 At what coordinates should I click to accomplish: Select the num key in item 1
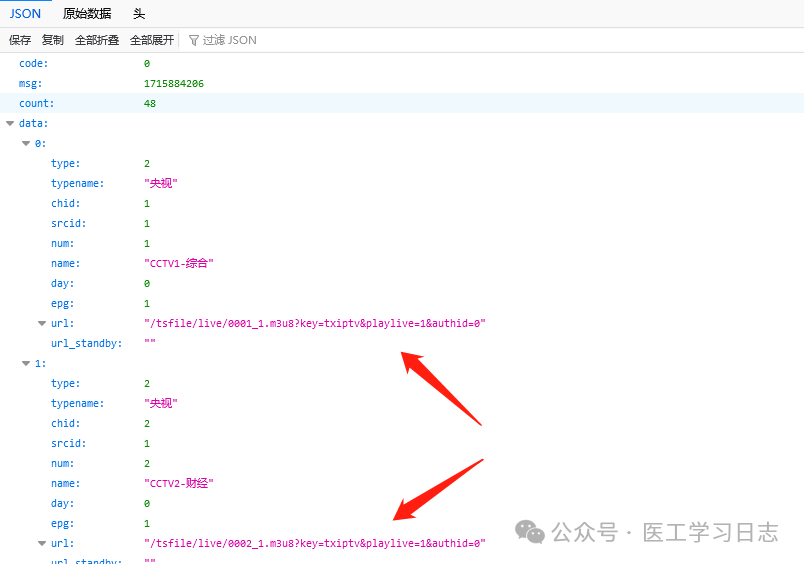(x=63, y=464)
